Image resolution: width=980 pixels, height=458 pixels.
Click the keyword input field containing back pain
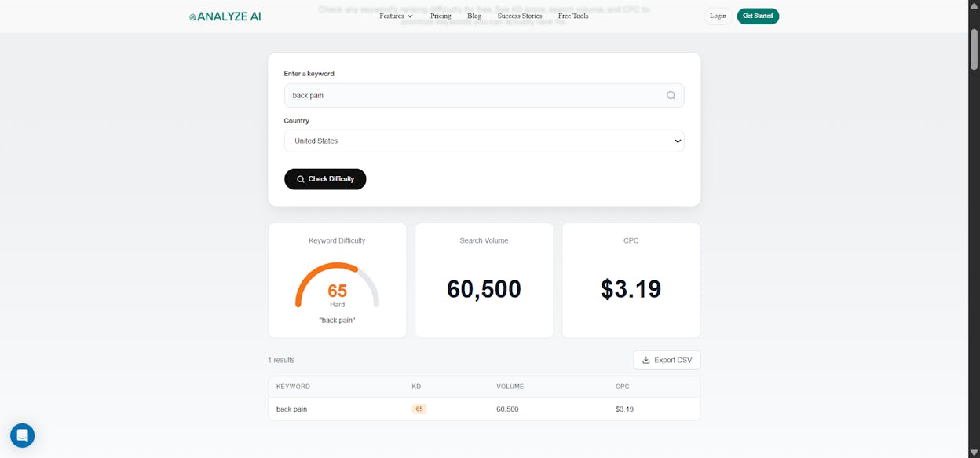click(484, 96)
